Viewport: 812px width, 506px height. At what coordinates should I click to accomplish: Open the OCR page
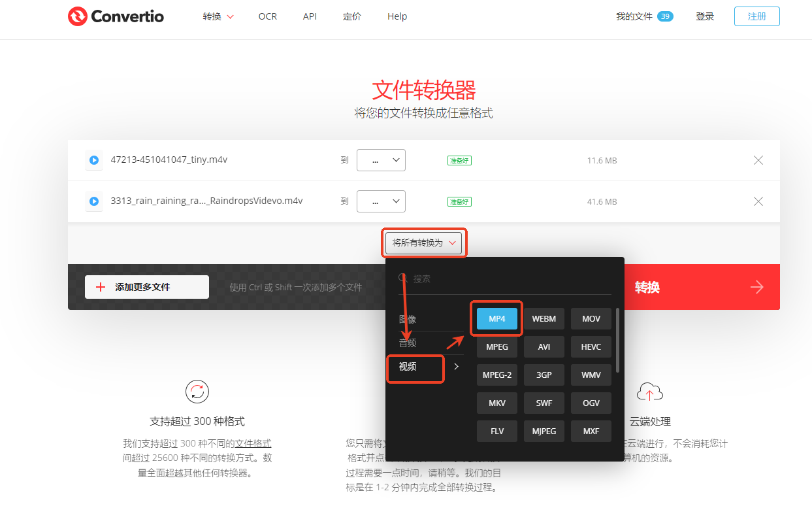pyautogui.click(x=267, y=16)
